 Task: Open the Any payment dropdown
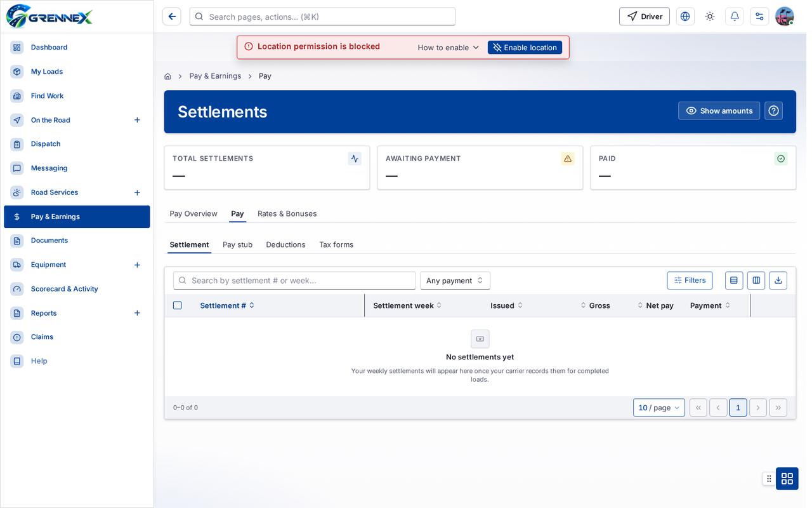click(x=455, y=281)
